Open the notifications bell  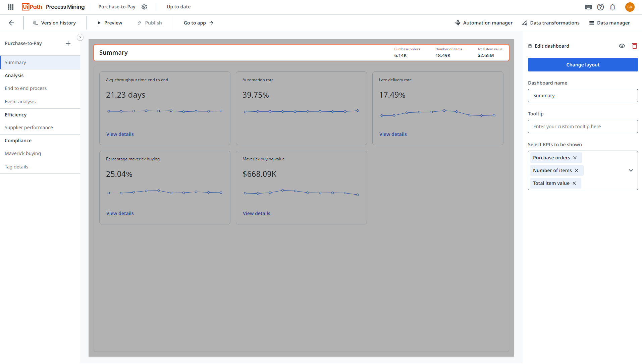pyautogui.click(x=612, y=7)
